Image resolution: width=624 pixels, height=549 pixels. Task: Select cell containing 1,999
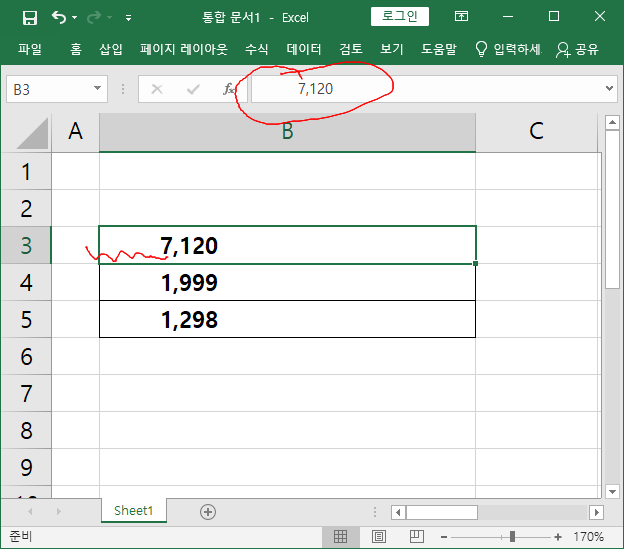(287, 282)
